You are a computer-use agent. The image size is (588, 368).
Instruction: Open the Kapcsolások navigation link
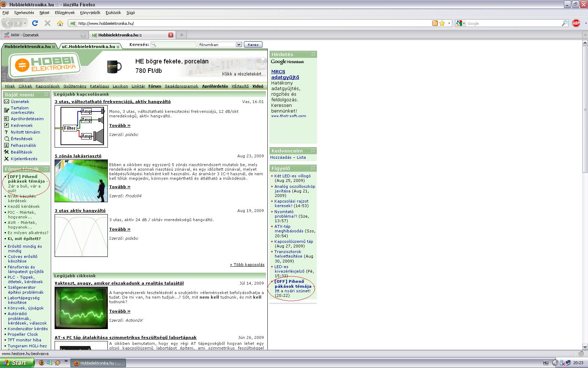click(x=48, y=86)
